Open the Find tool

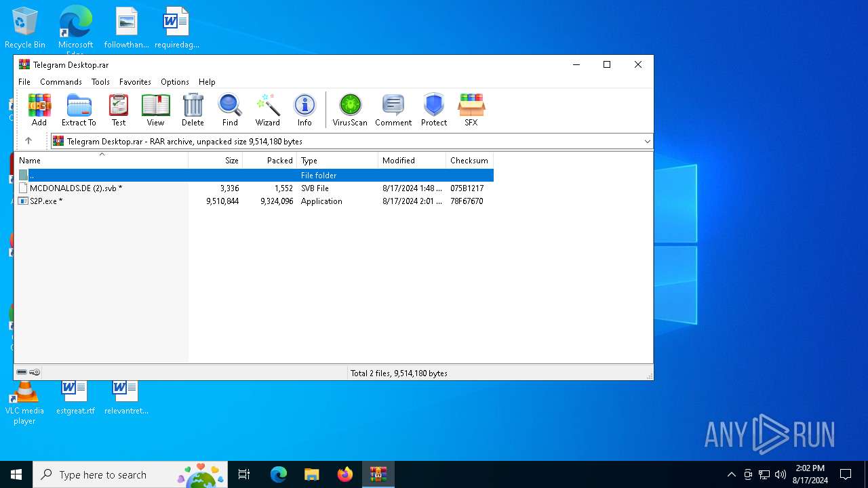point(230,110)
